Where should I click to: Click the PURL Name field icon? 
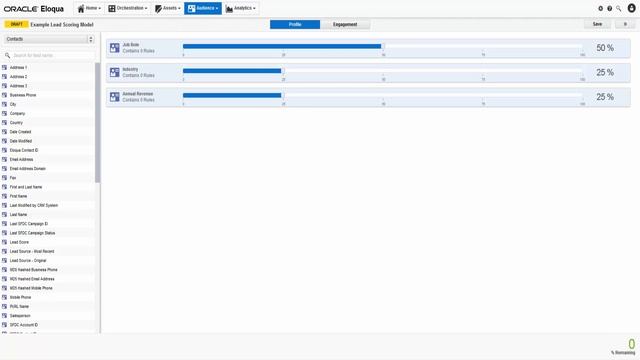point(4,307)
